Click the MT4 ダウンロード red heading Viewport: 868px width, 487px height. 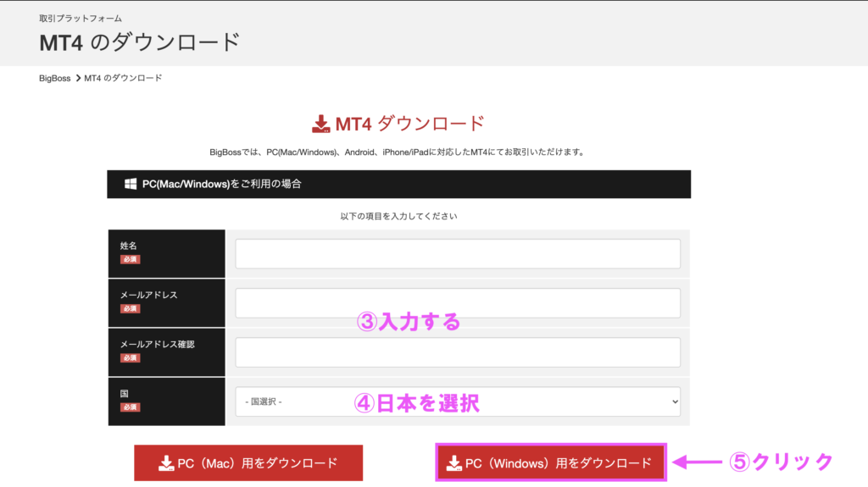pos(409,124)
